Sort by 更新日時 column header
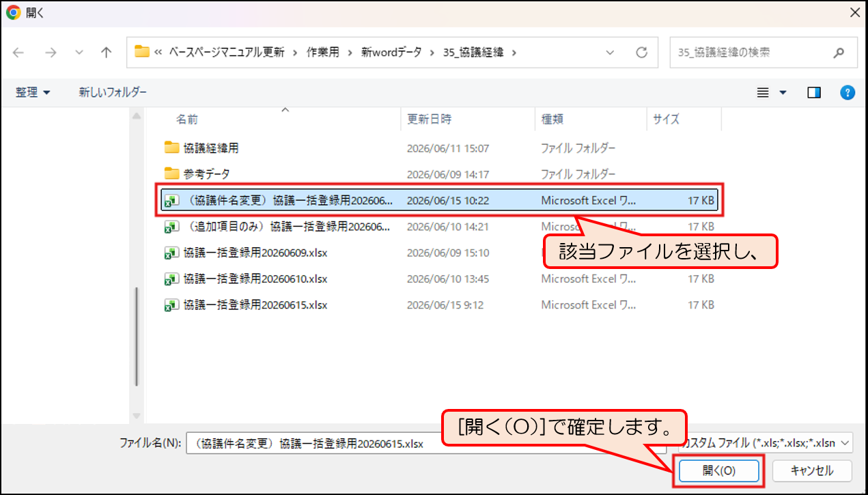The image size is (868, 495). [429, 119]
